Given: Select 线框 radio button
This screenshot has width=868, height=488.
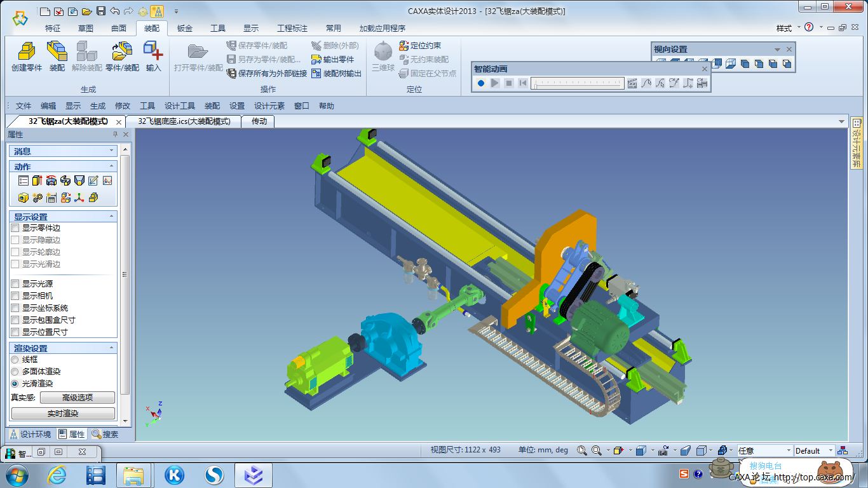Looking at the screenshot, I should tap(15, 360).
